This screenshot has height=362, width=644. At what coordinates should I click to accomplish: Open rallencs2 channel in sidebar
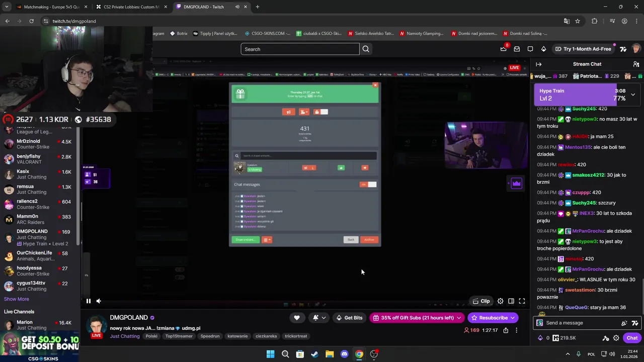pyautogui.click(x=39, y=204)
